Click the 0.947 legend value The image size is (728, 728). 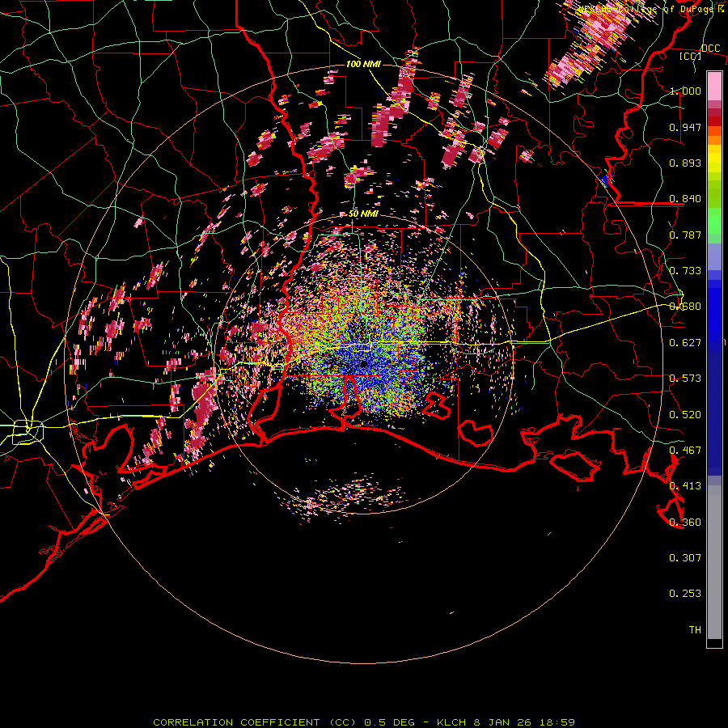coord(685,127)
